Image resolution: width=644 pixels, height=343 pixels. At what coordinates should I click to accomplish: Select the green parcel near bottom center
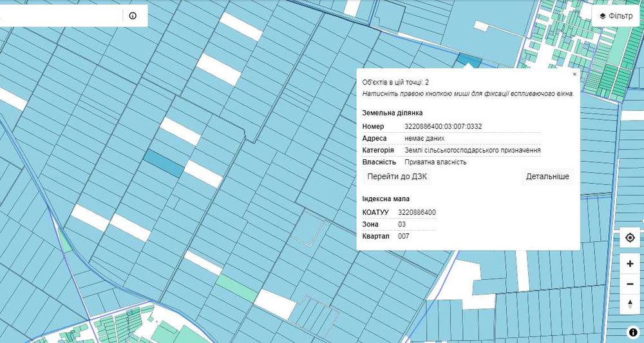(x=238, y=288)
